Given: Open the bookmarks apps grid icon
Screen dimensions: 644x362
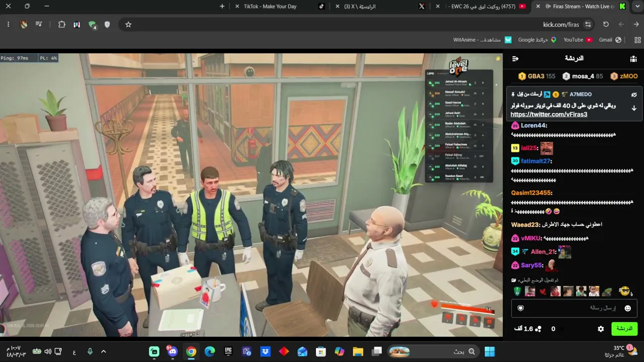Looking at the screenshot, I should (x=638, y=40).
